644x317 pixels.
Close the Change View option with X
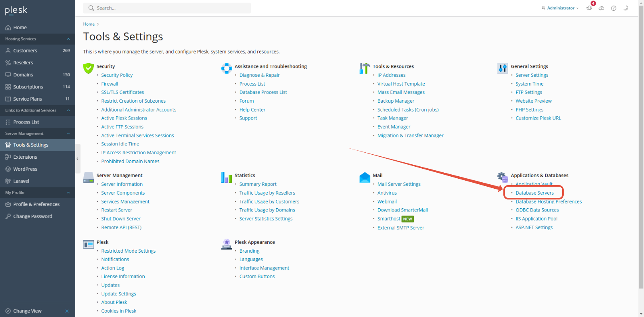click(x=67, y=311)
